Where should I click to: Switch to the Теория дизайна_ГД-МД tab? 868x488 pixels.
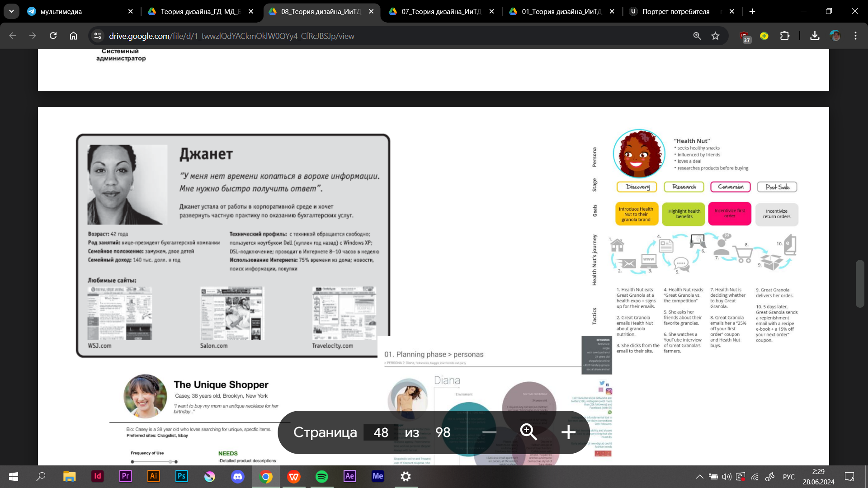pyautogui.click(x=200, y=11)
